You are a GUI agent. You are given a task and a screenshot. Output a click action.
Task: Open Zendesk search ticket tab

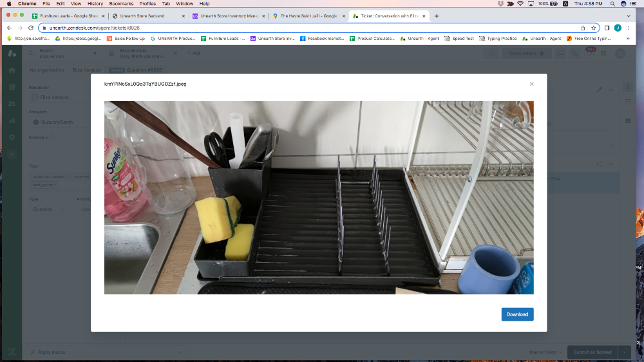62,53
